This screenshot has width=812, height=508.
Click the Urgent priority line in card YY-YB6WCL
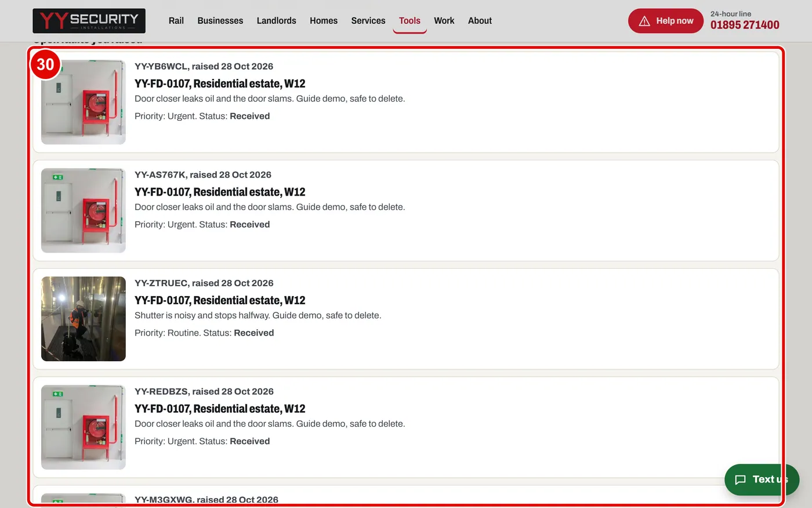pyautogui.click(x=202, y=116)
